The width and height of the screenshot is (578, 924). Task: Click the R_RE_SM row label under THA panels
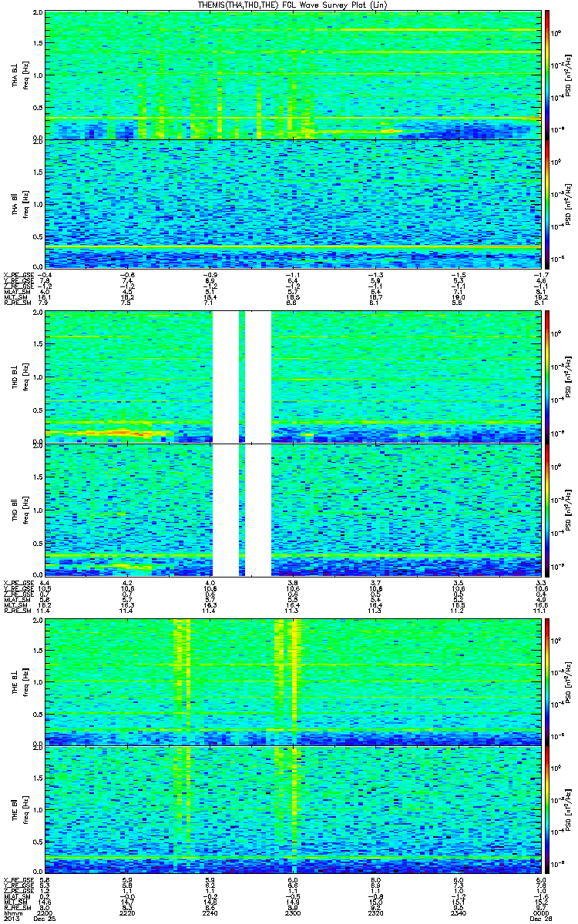point(17,303)
